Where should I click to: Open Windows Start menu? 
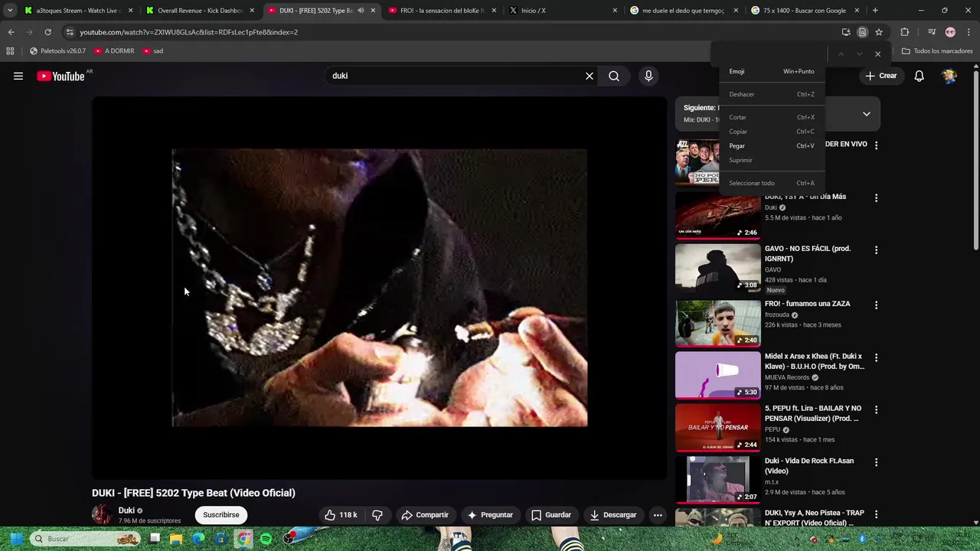click(x=16, y=539)
